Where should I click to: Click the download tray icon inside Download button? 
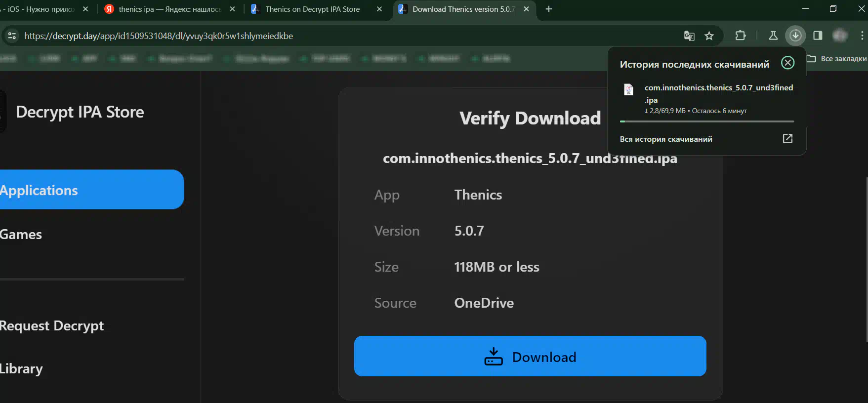[493, 357]
